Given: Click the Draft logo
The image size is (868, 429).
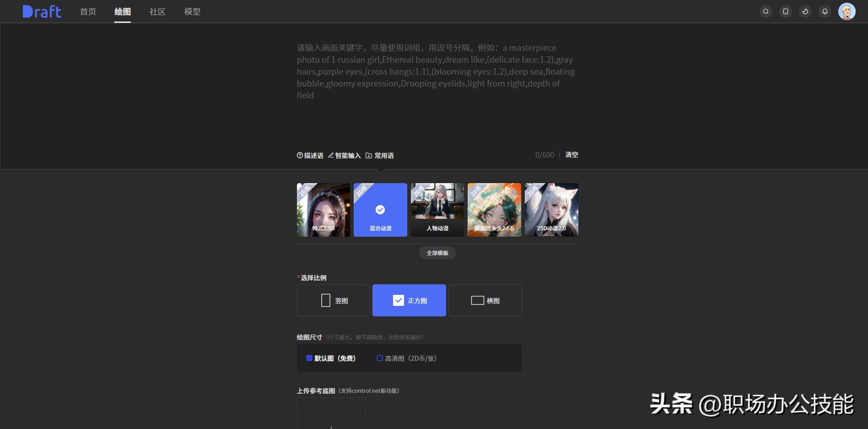Looking at the screenshot, I should pyautogui.click(x=41, y=11).
